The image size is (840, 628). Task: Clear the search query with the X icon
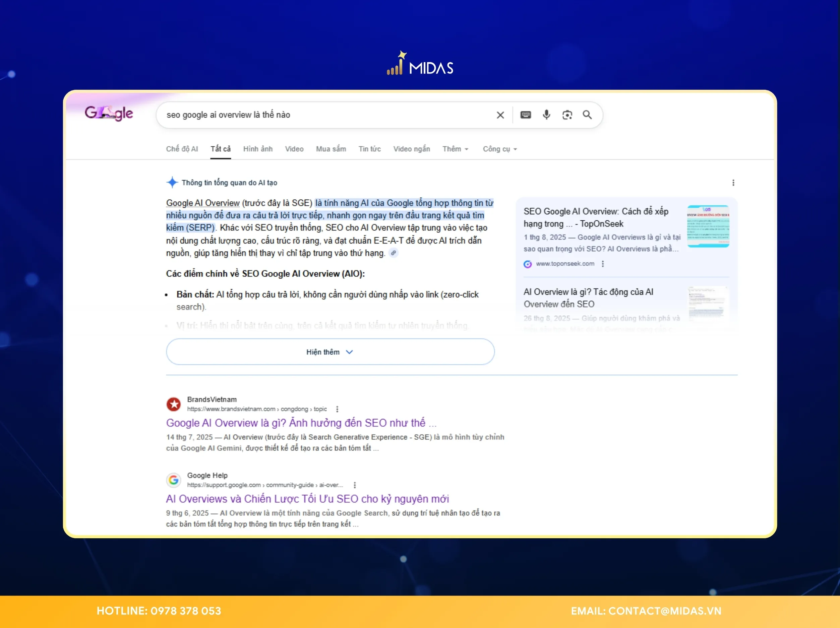pyautogui.click(x=500, y=115)
